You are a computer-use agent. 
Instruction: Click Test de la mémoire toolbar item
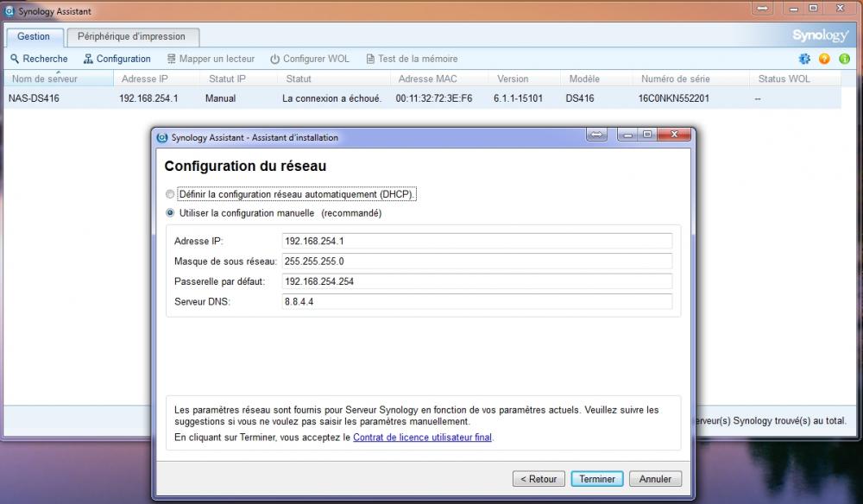pos(412,59)
